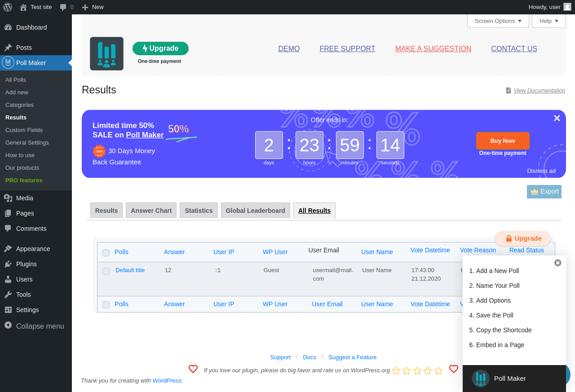Click the orange Buy Now button

click(503, 141)
